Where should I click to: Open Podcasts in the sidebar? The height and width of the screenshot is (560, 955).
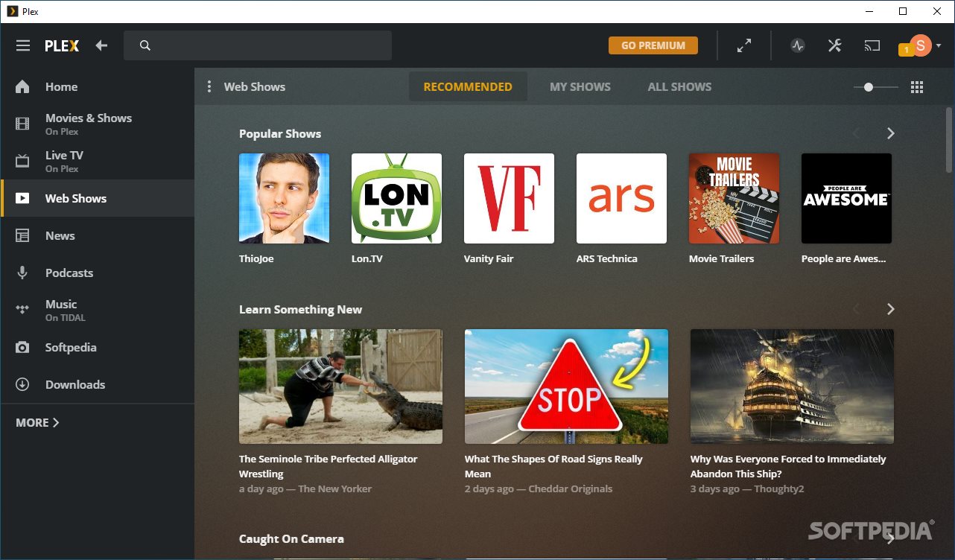click(98, 273)
